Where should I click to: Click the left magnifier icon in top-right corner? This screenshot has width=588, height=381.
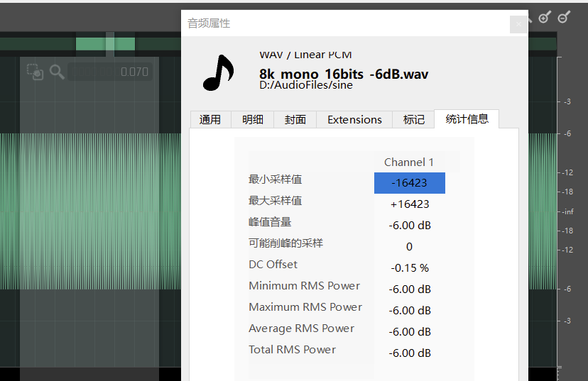tap(545, 17)
